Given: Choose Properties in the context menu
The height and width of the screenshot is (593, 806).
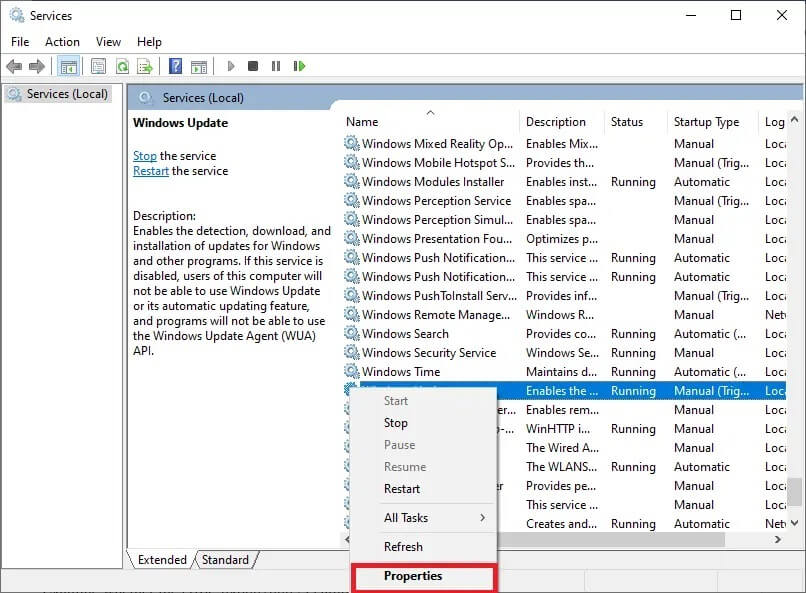Looking at the screenshot, I should [413, 576].
